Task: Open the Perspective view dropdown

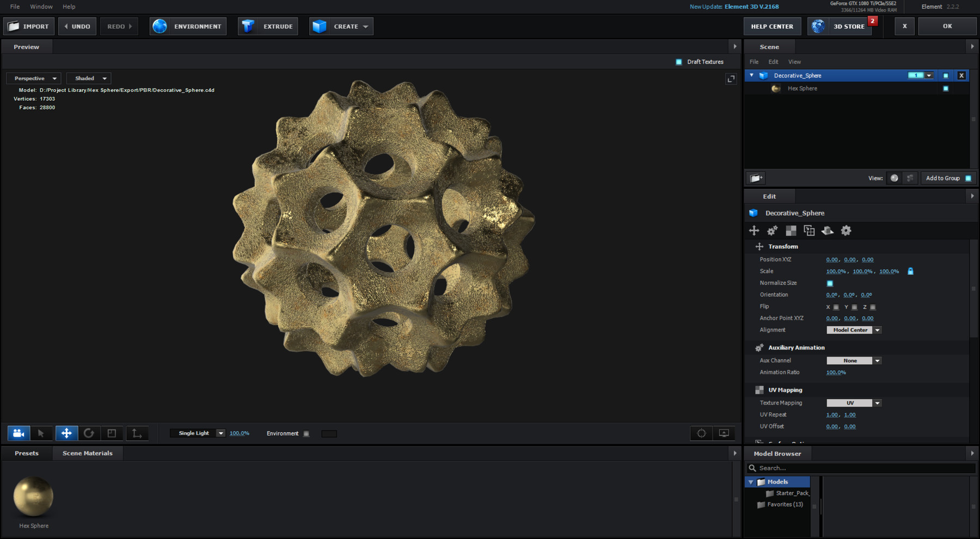Action: click(x=33, y=78)
